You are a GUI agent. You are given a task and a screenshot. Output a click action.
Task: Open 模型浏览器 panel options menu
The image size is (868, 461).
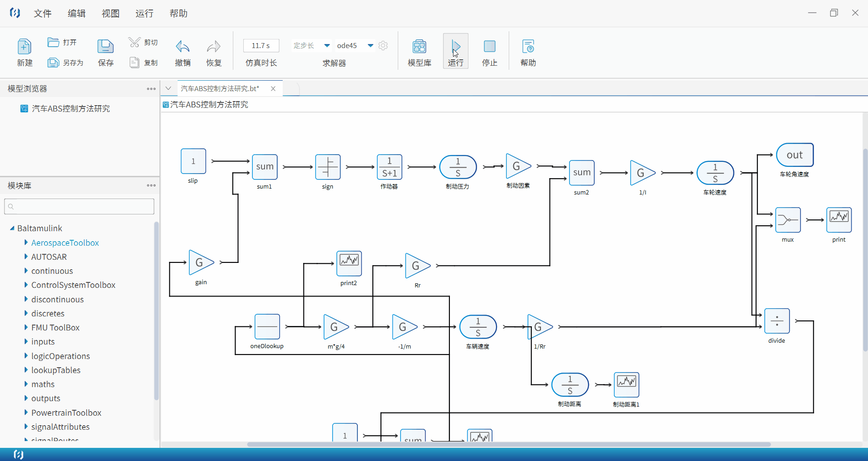[151, 89]
